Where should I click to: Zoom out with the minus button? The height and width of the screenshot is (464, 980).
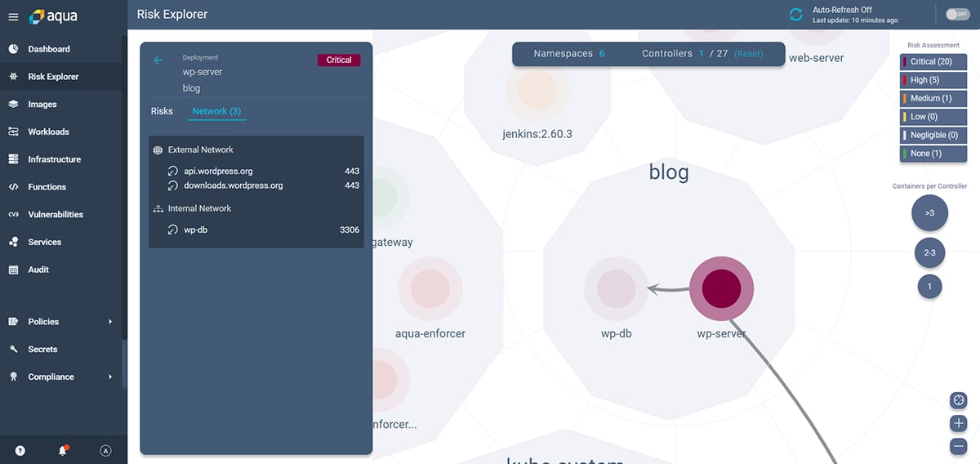click(959, 446)
